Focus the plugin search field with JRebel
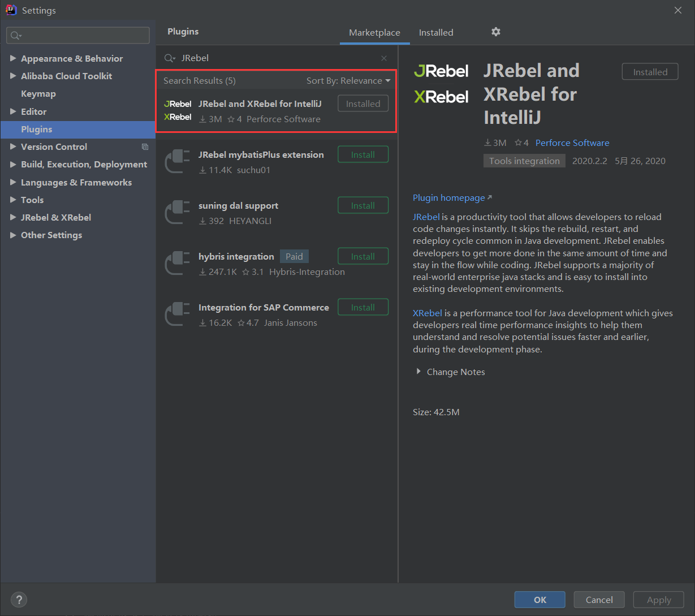695x616 pixels. pyautogui.click(x=277, y=58)
